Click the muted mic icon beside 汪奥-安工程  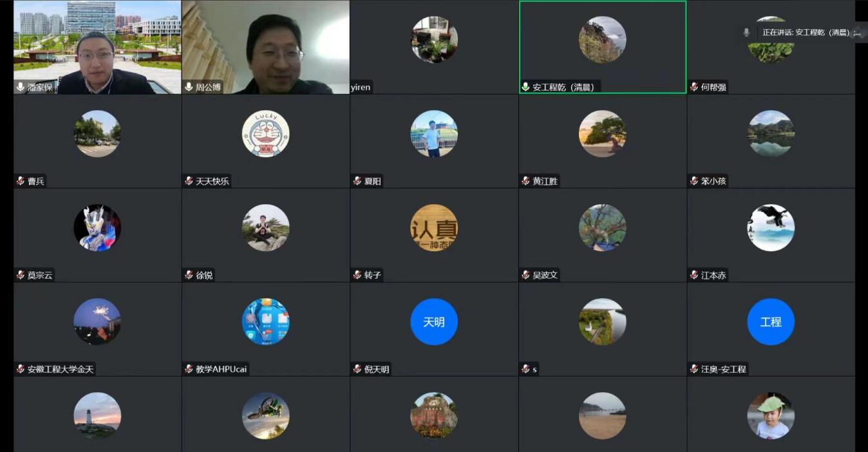coord(694,369)
